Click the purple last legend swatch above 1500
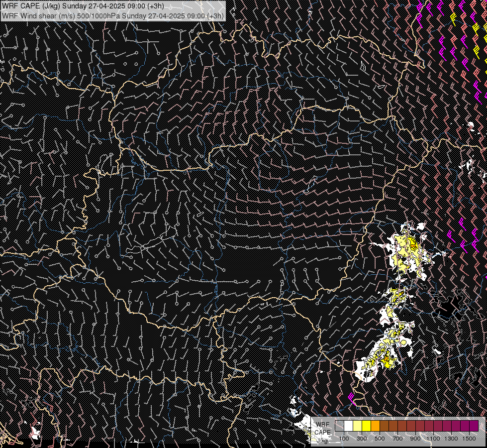This screenshot has height=448, width=487. 474,426
